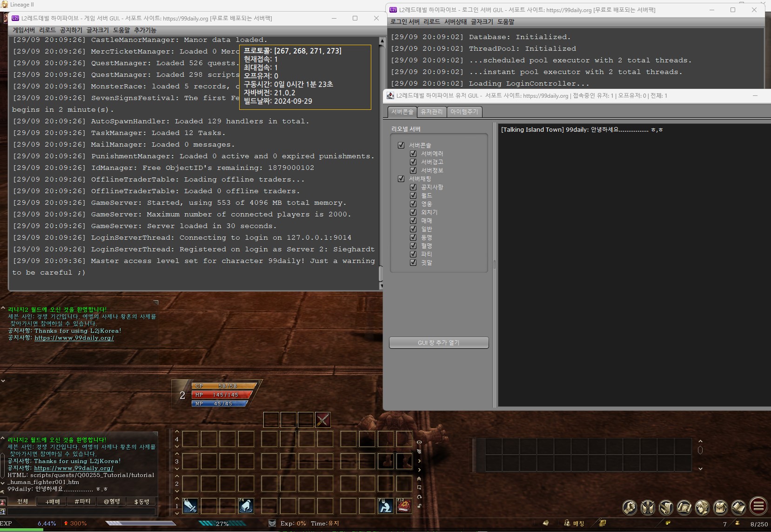Open the red main system menu button
Screen dimensions: 771x532
click(x=758, y=505)
